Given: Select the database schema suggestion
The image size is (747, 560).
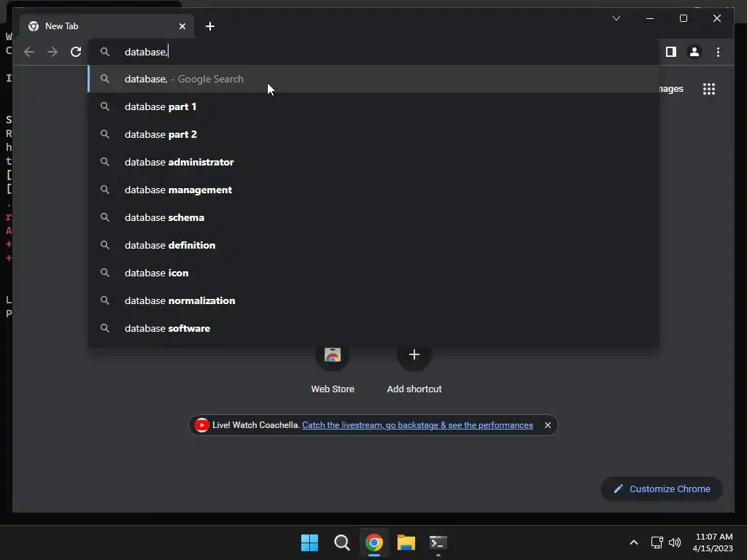Looking at the screenshot, I should click(x=373, y=217).
